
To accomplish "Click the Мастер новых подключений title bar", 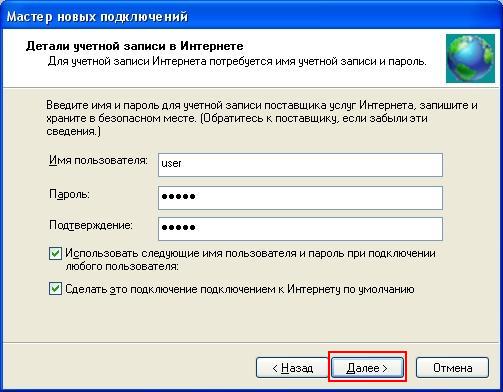I will click(x=251, y=16).
